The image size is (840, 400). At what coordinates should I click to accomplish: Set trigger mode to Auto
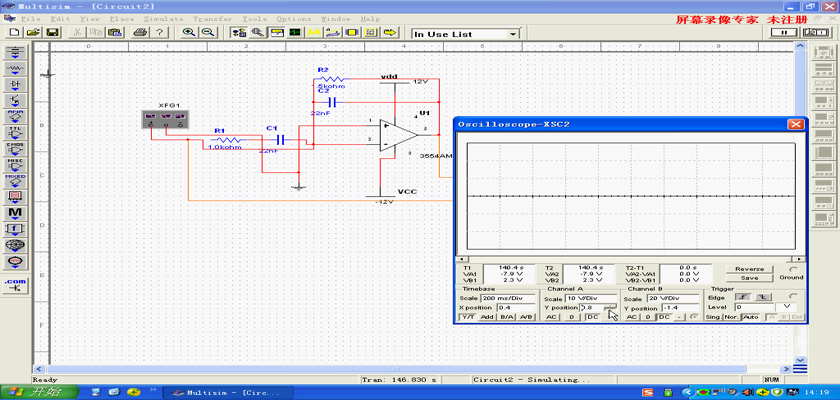[751, 317]
